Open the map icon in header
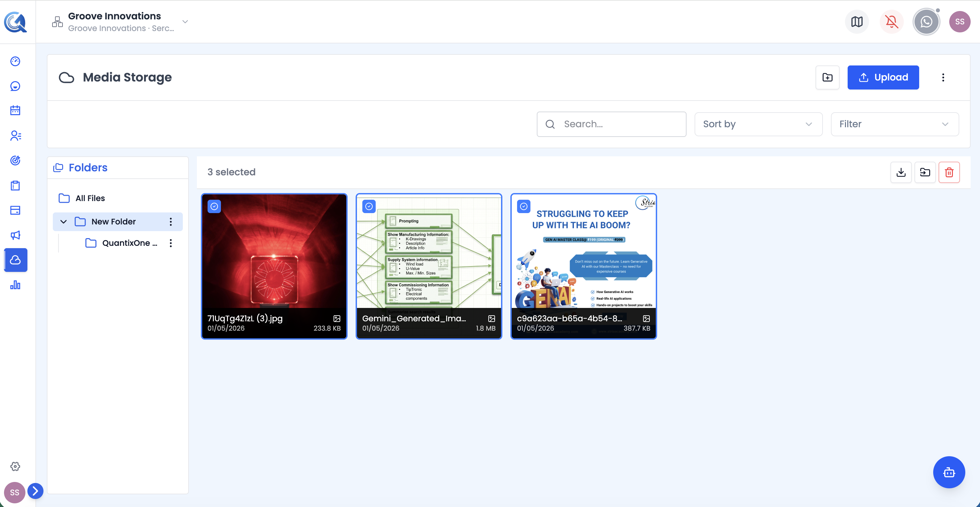Image resolution: width=980 pixels, height=507 pixels. [x=857, y=22]
